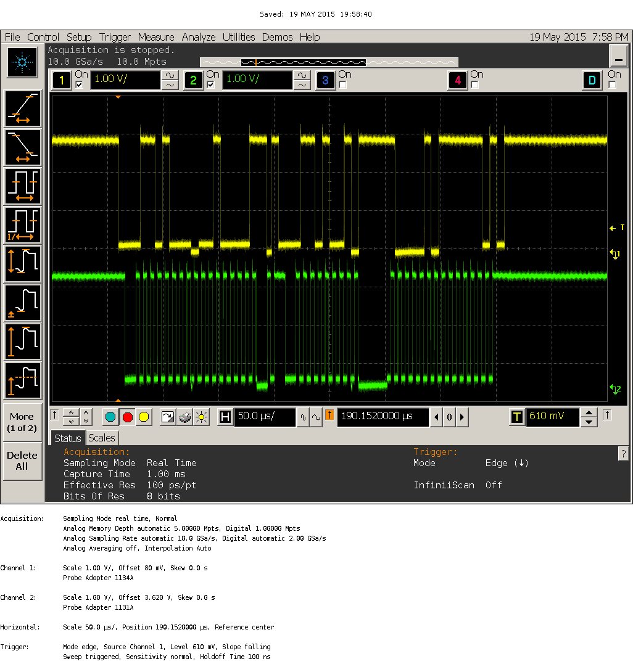Open the File menu
Screen dimensions: 633x672
[x=12, y=37]
